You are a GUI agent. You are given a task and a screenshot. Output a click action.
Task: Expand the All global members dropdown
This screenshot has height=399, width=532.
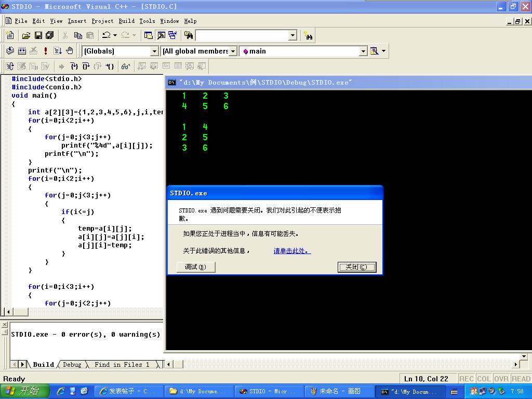233,51
